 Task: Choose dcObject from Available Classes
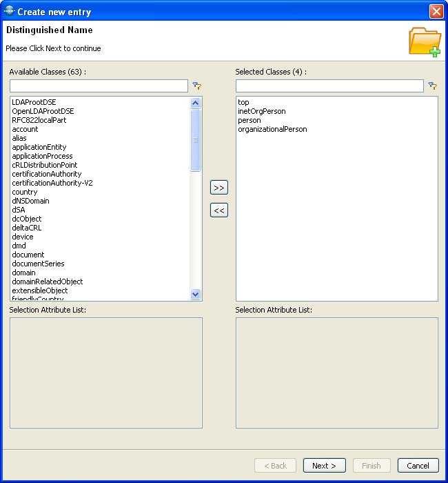click(28, 219)
